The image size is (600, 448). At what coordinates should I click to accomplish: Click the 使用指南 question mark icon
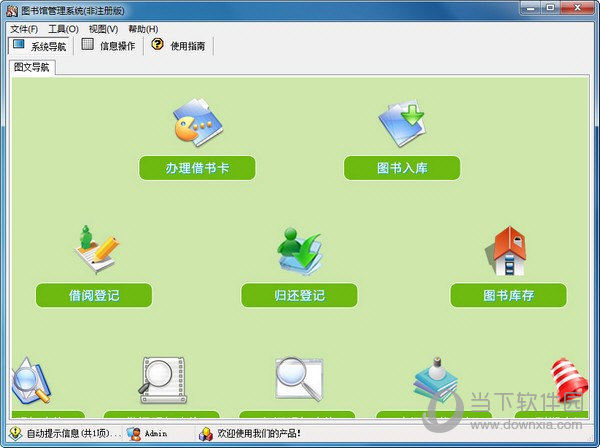[157, 44]
